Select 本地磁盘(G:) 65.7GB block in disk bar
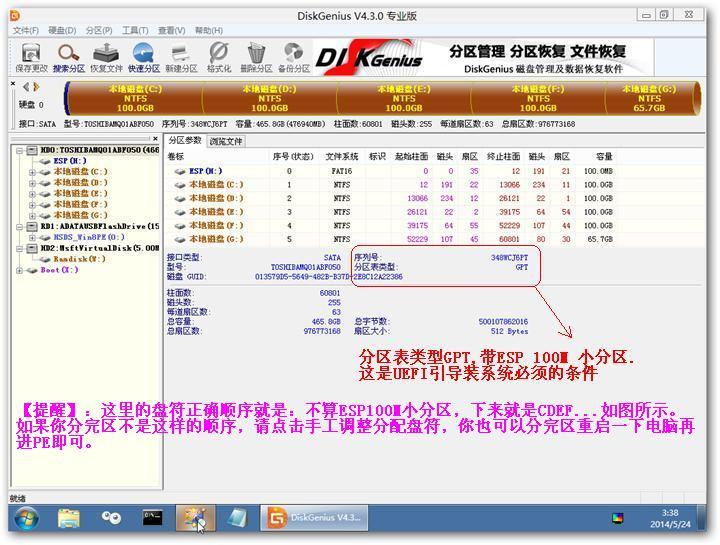Screen dimensions: 720x545 (649, 98)
